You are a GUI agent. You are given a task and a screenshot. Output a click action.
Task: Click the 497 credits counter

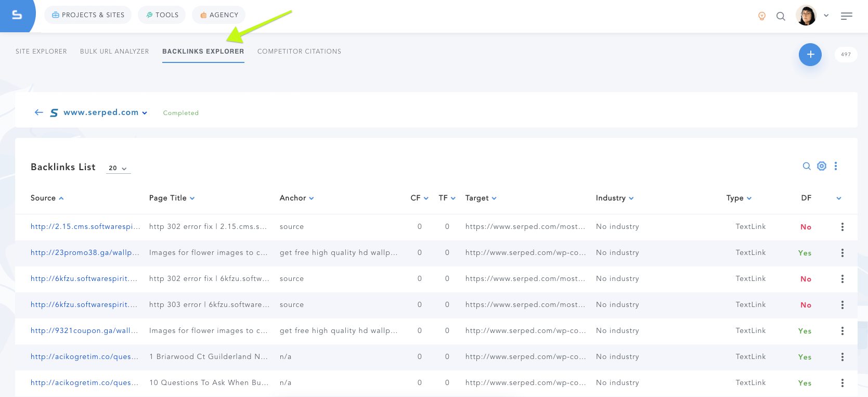(x=846, y=55)
